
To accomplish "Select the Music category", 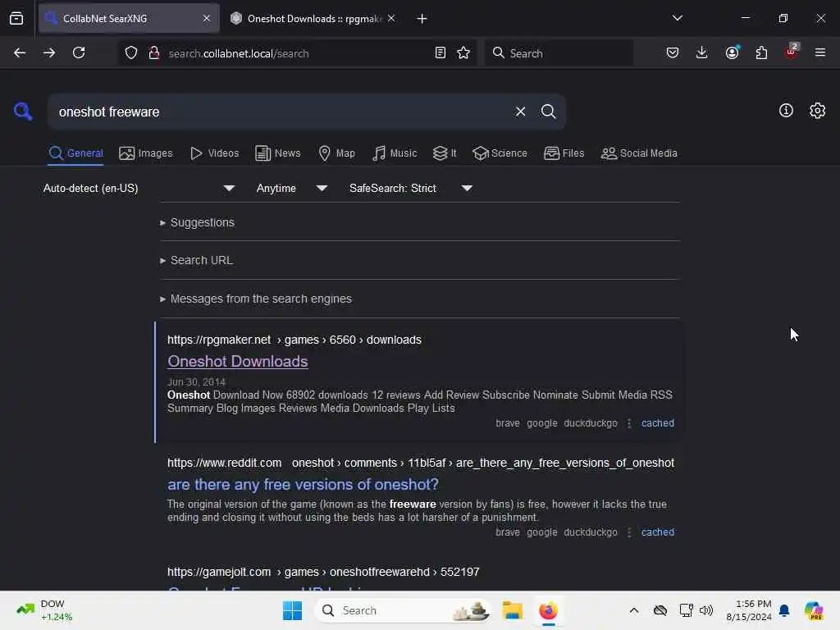I will tap(395, 153).
